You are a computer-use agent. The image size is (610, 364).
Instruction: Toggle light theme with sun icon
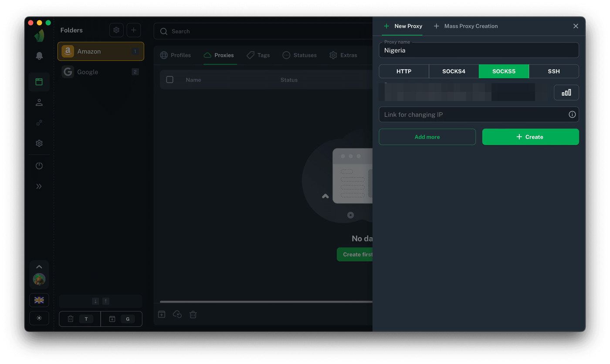[x=39, y=318]
